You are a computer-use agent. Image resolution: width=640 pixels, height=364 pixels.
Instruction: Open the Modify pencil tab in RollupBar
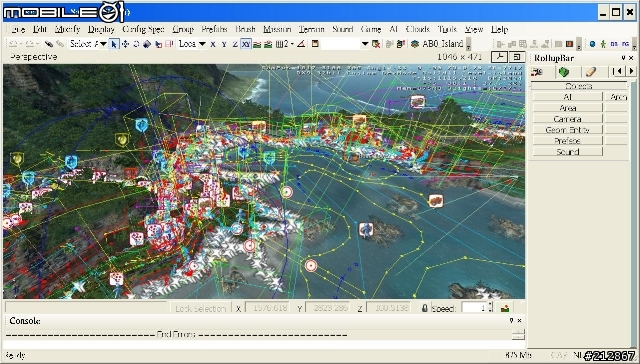(x=590, y=72)
